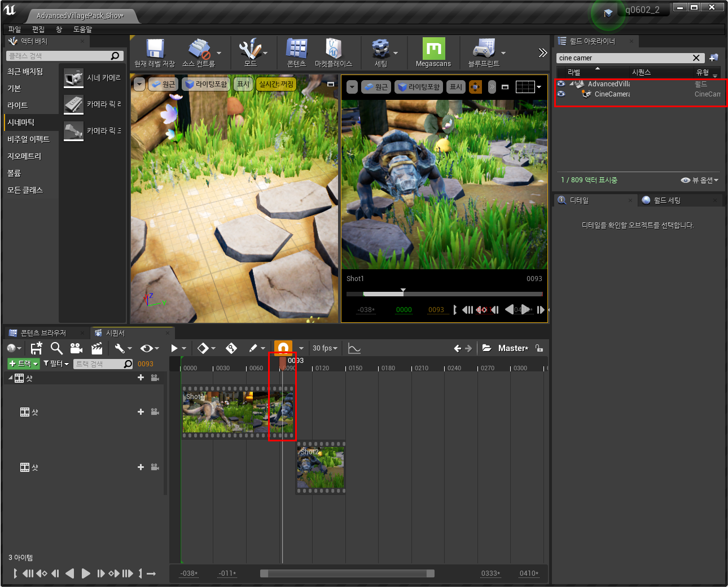Maximize the left viewport
Image resolution: width=728 pixels, height=587 pixels.
[x=331, y=84]
